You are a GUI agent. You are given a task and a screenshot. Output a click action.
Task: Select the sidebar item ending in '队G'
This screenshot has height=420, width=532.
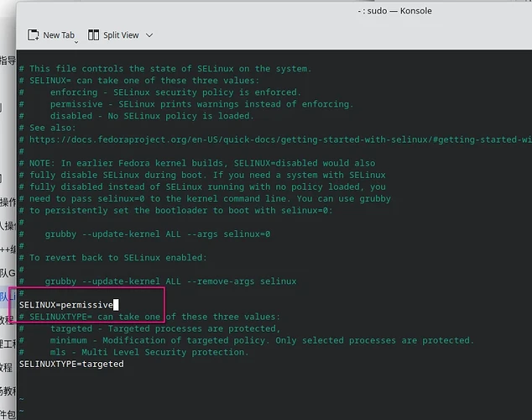coord(7,272)
